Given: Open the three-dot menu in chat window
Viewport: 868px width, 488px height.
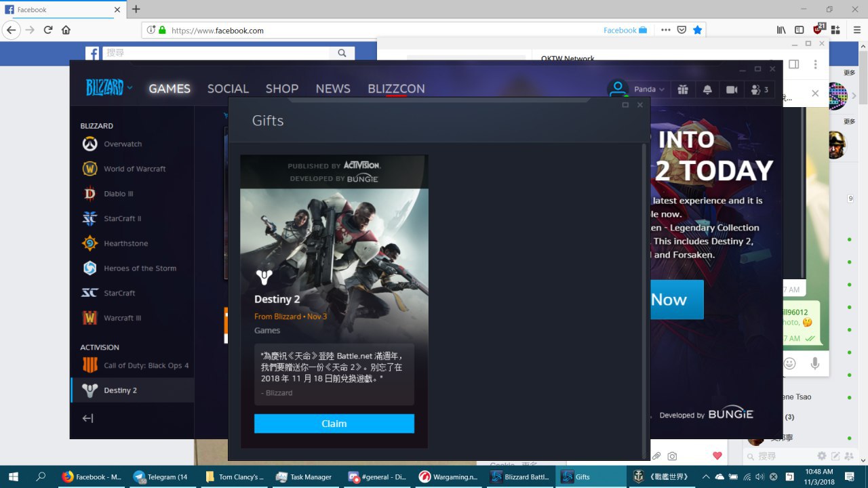Looking at the screenshot, I should point(814,64).
